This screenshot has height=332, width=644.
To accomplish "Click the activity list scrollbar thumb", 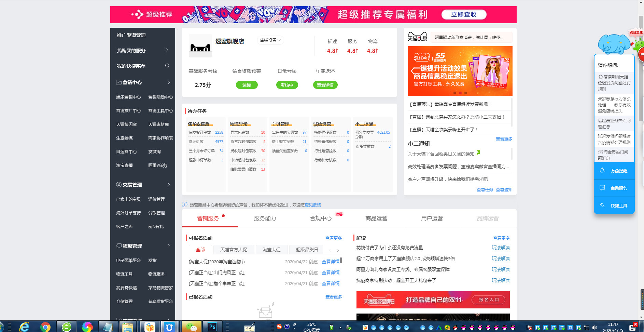I will pyautogui.click(x=341, y=260).
